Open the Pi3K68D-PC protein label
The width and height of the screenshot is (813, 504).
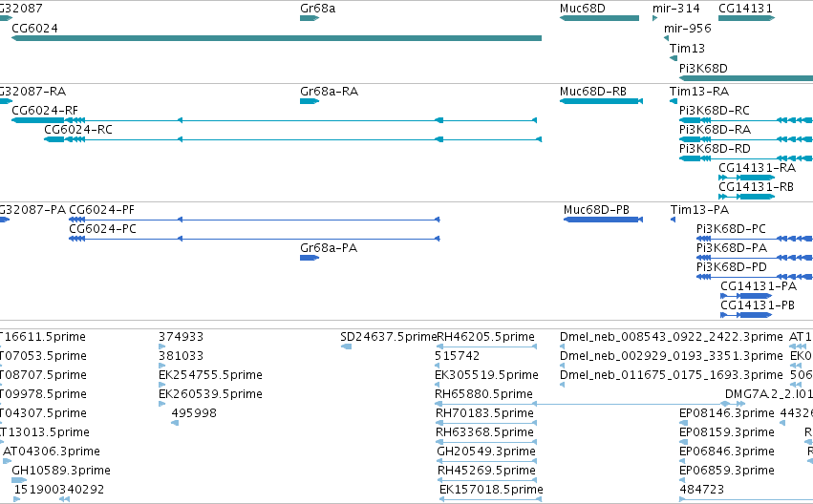coord(731,229)
